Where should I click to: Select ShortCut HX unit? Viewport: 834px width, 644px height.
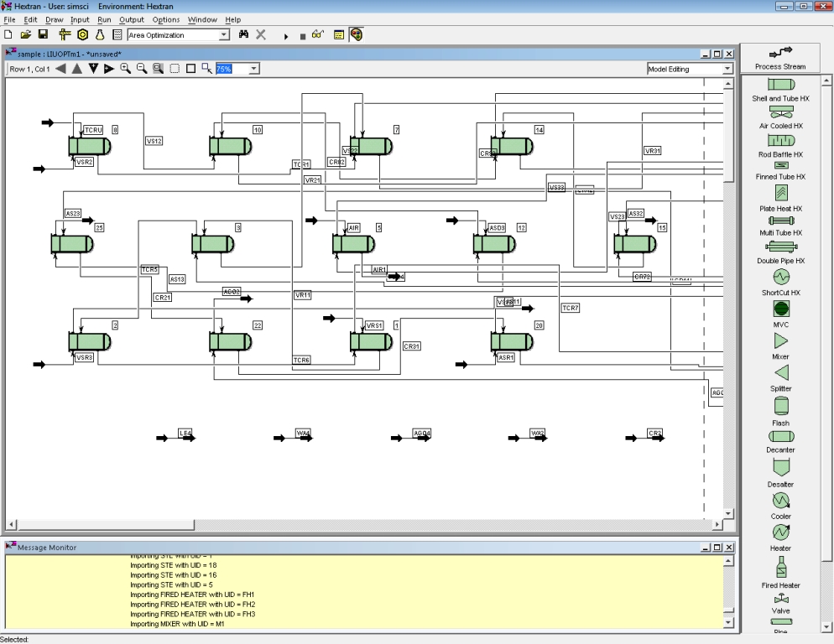781,277
